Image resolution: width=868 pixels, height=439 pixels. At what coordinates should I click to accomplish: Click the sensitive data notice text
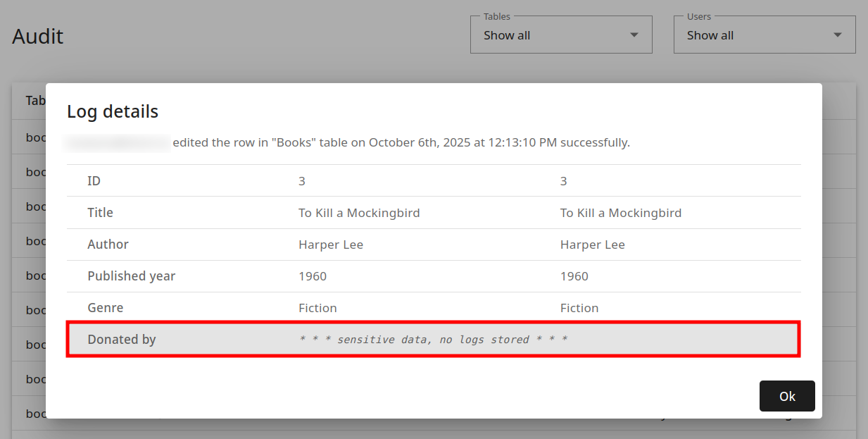click(433, 340)
